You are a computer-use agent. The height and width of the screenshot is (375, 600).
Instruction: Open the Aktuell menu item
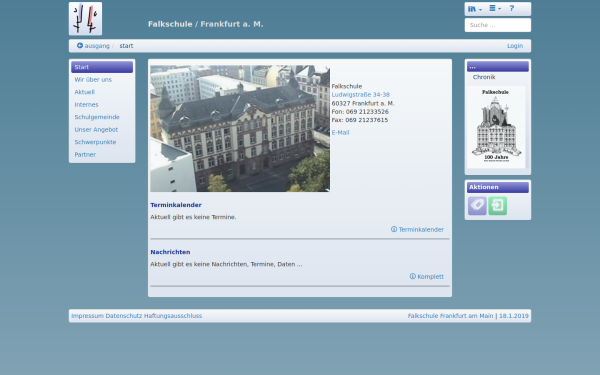pos(85,92)
